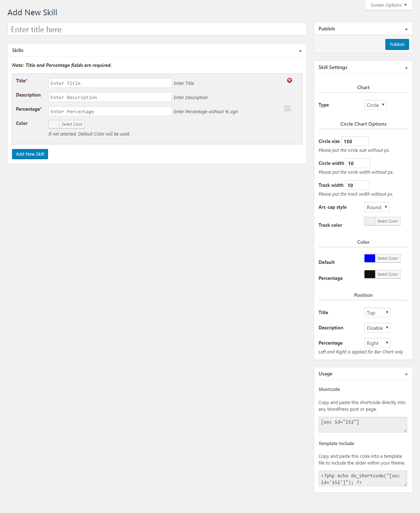This screenshot has width=420, height=513.
Task: Click the black Percentage color swatch
Action: 370,274
